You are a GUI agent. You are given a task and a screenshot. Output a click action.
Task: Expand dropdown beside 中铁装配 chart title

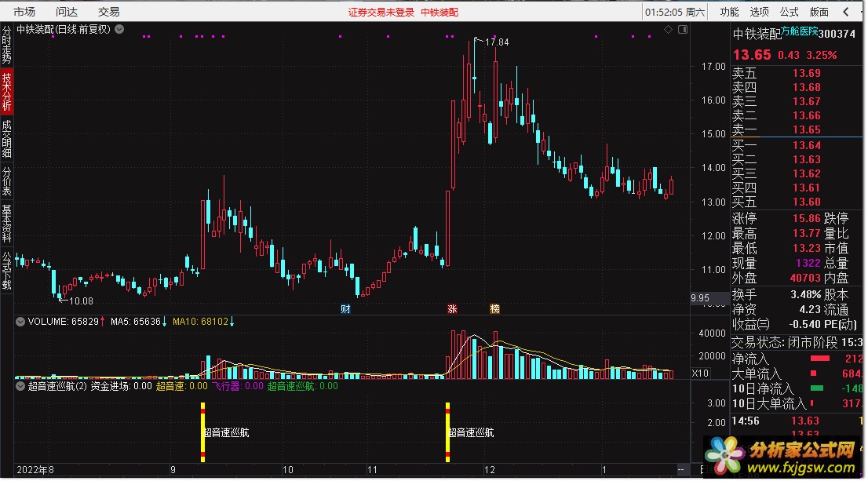[119, 29]
